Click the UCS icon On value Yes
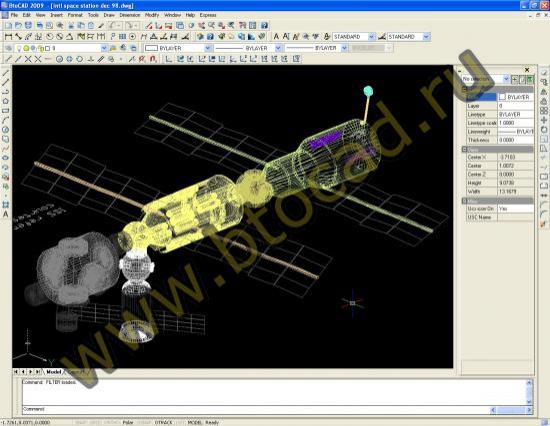 click(516, 208)
